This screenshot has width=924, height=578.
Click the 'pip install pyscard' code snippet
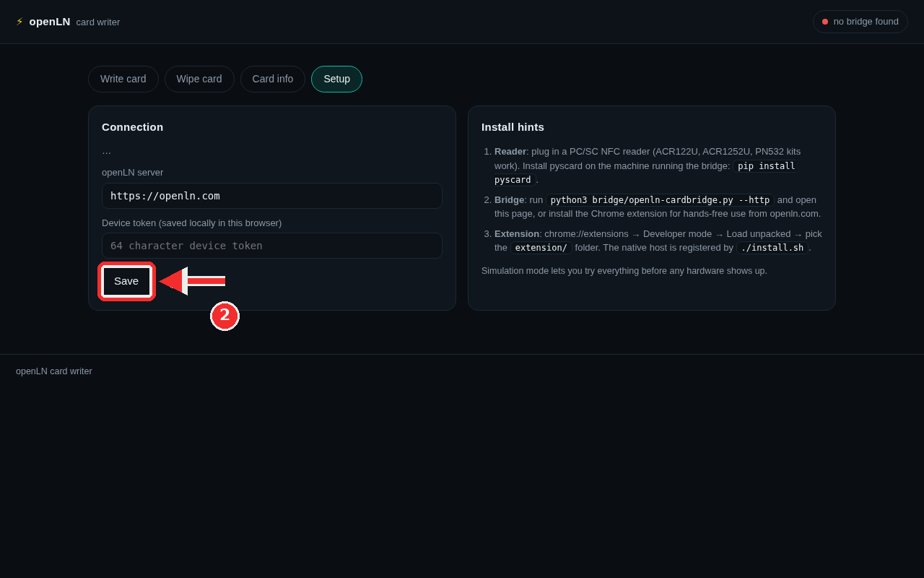click(x=645, y=173)
